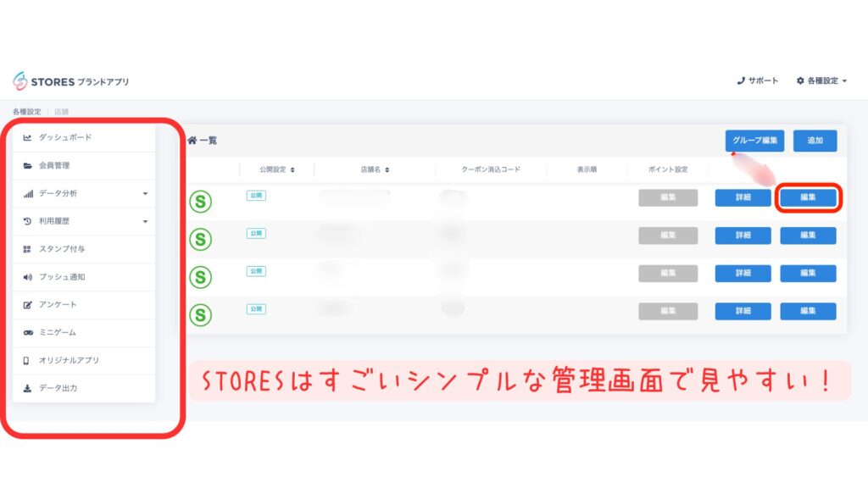Image resolution: width=868 pixels, height=488 pixels.
Task: Select the ミニゲーム game controller icon
Action: pos(27,332)
